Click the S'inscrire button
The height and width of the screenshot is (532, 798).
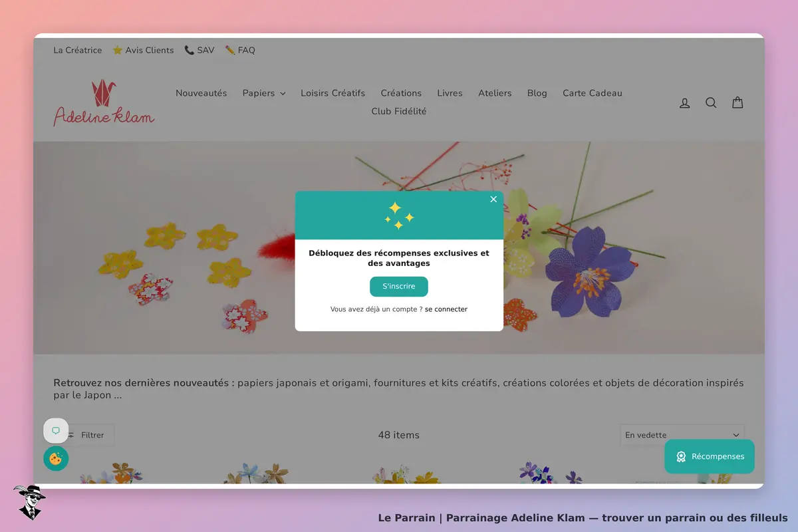tap(399, 287)
